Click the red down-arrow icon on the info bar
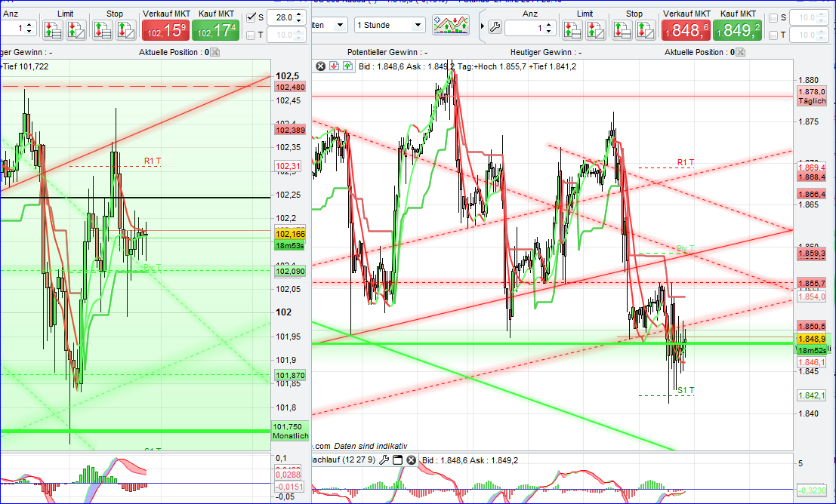Viewport: 836px width, 504px height. (x=334, y=66)
